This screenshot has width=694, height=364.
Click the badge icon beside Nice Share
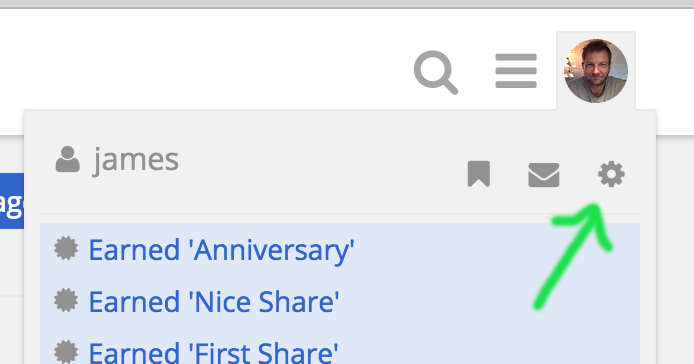click(x=66, y=300)
